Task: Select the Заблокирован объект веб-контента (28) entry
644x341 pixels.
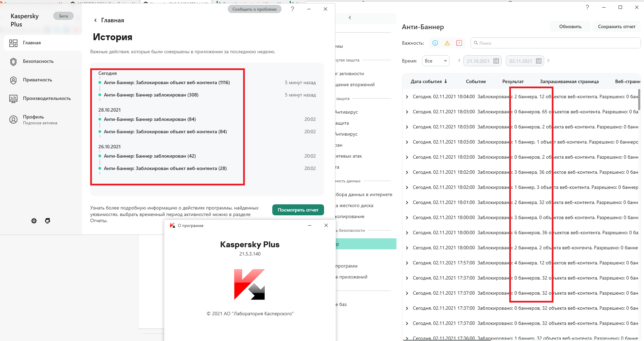Action: tap(165, 168)
